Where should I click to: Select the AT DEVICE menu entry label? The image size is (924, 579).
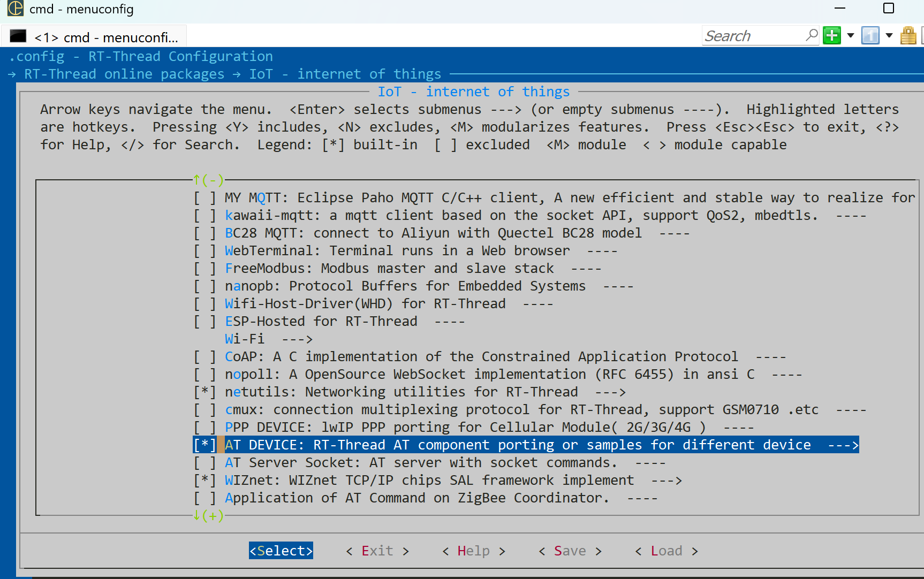pos(518,445)
